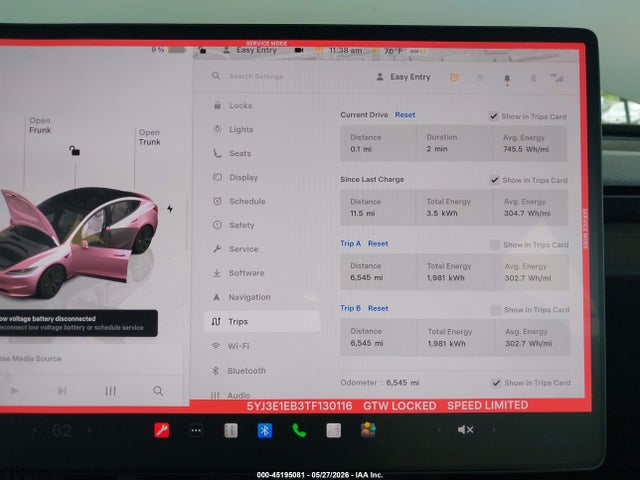Click the Search Settings field
640x480 pixels.
point(256,76)
